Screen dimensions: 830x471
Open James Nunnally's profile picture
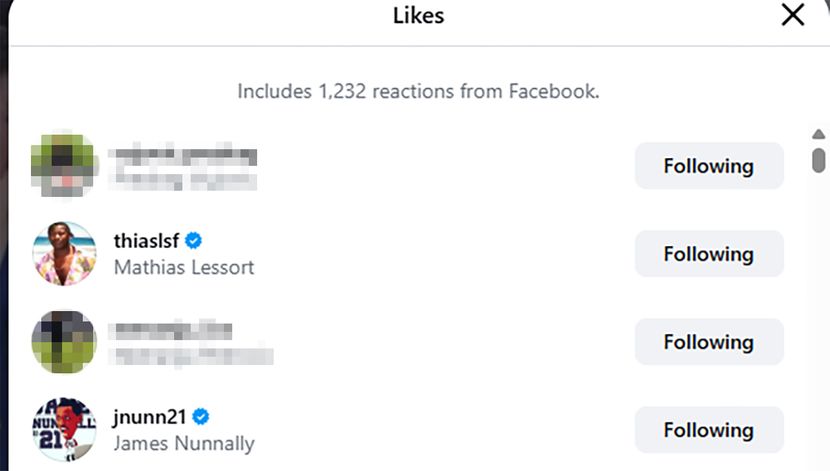point(64,430)
